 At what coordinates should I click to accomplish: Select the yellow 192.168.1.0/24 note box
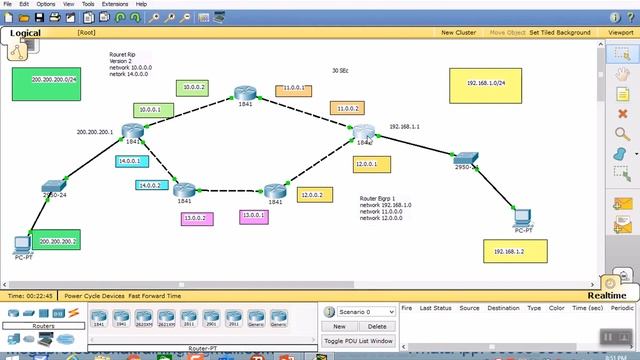click(x=485, y=86)
